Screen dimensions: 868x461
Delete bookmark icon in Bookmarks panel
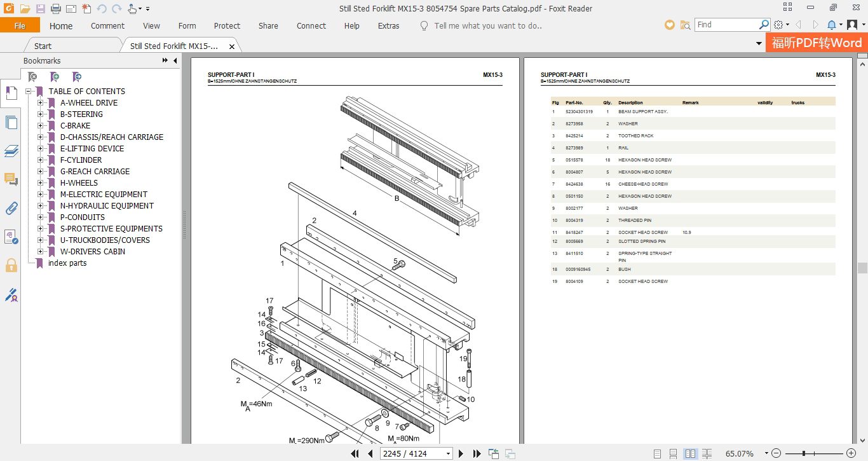33,77
